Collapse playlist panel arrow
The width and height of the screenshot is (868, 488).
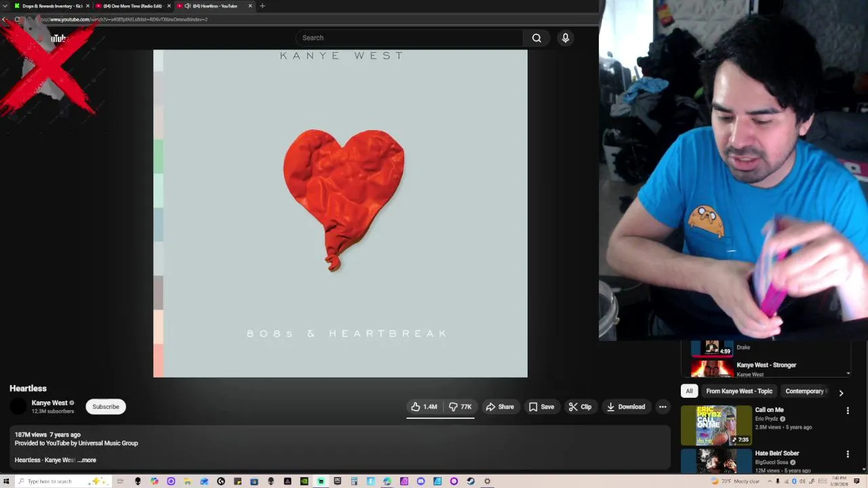(x=848, y=373)
